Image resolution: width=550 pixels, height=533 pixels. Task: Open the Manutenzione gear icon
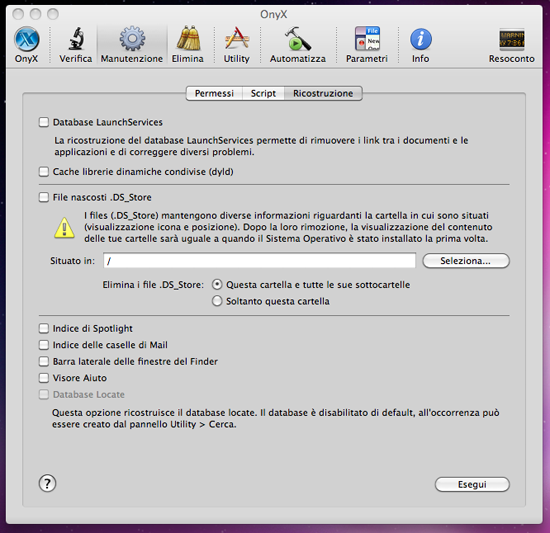[x=132, y=39]
